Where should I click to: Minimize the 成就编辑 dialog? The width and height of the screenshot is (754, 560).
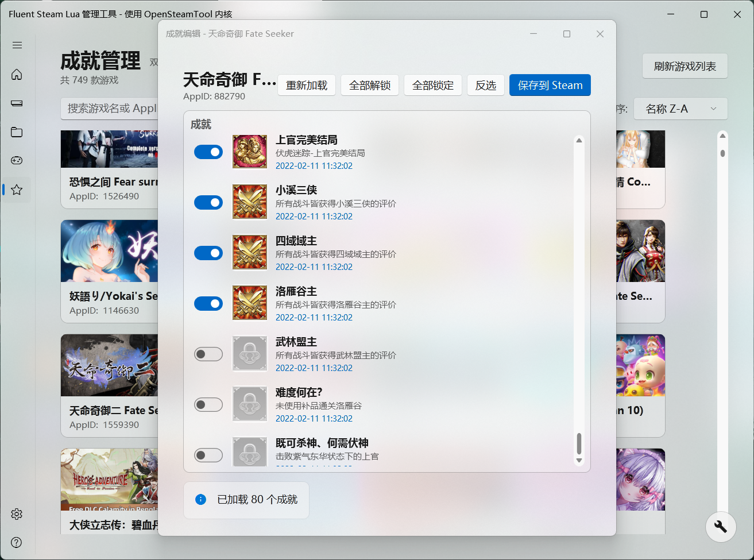(533, 34)
